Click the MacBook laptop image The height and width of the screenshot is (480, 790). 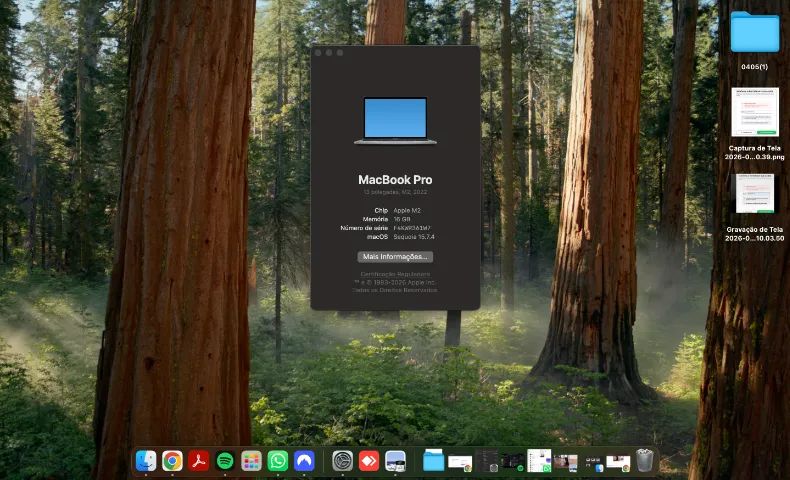click(395, 121)
